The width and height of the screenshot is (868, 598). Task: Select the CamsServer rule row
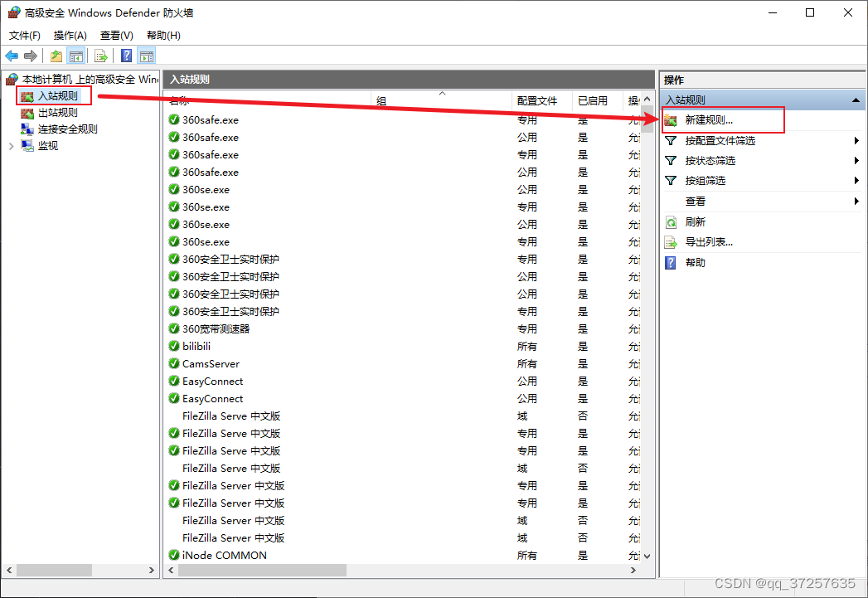click(403, 364)
